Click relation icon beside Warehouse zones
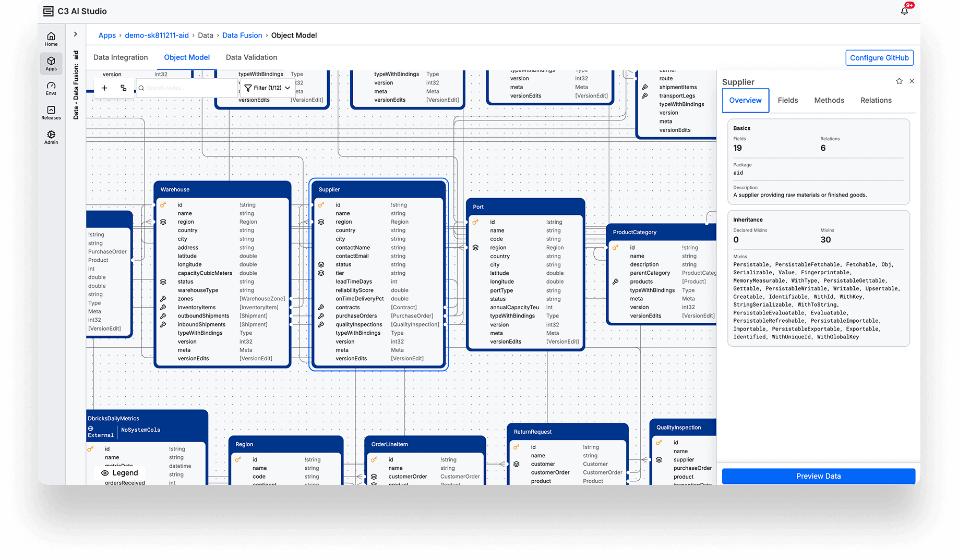The image size is (958, 560). 163,299
